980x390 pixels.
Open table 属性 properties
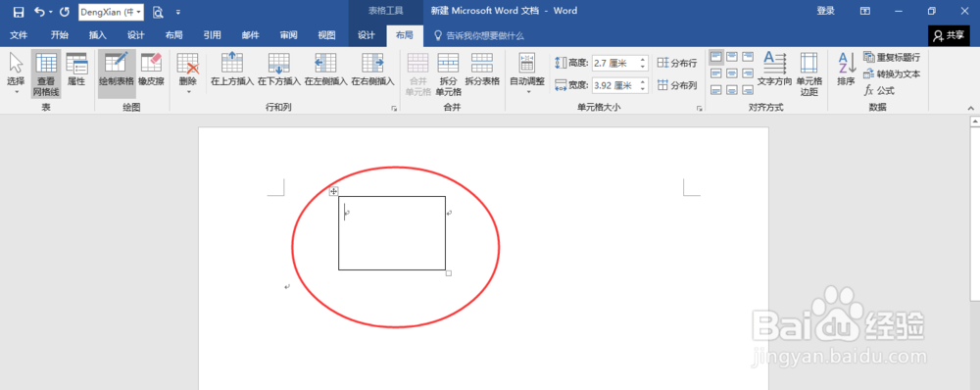pos(76,70)
